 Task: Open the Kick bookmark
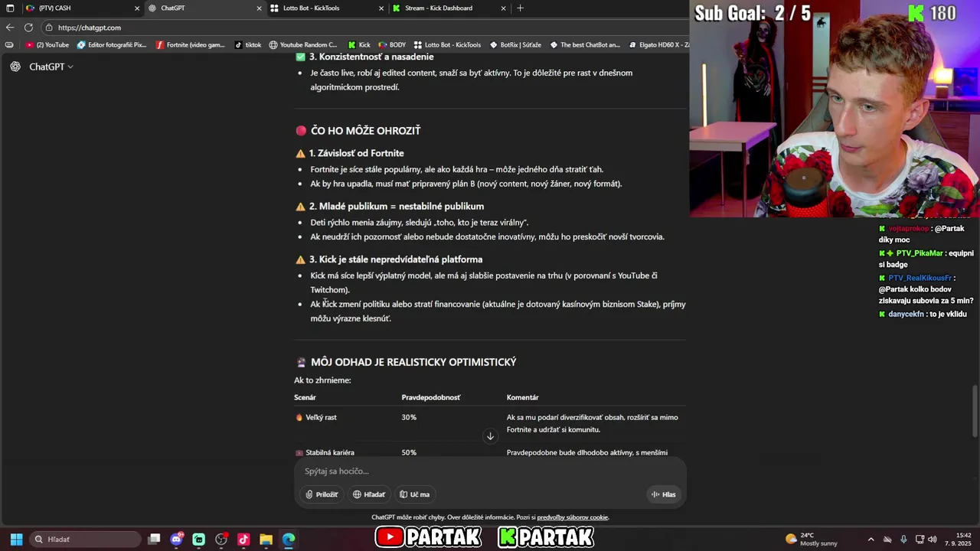[359, 45]
